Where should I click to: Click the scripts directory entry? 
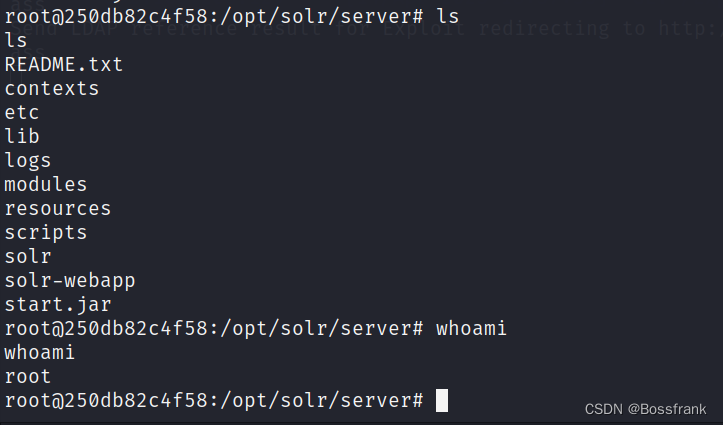[46, 233]
